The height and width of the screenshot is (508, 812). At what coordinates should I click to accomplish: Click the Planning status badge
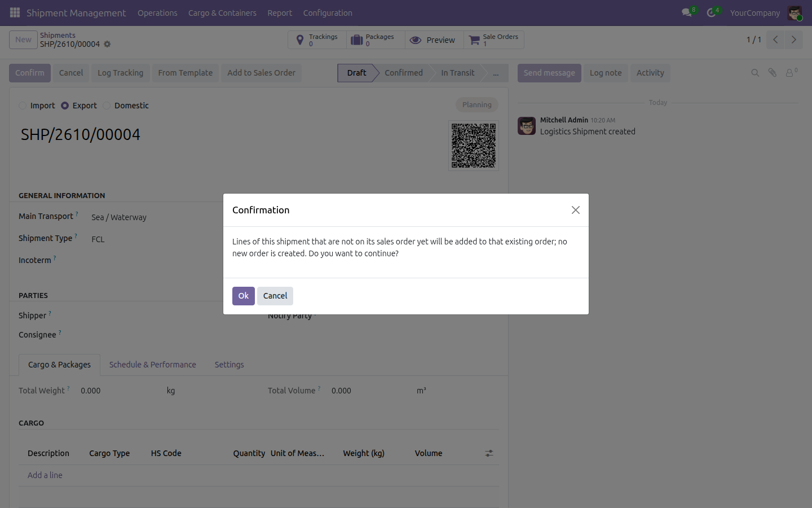point(477,104)
